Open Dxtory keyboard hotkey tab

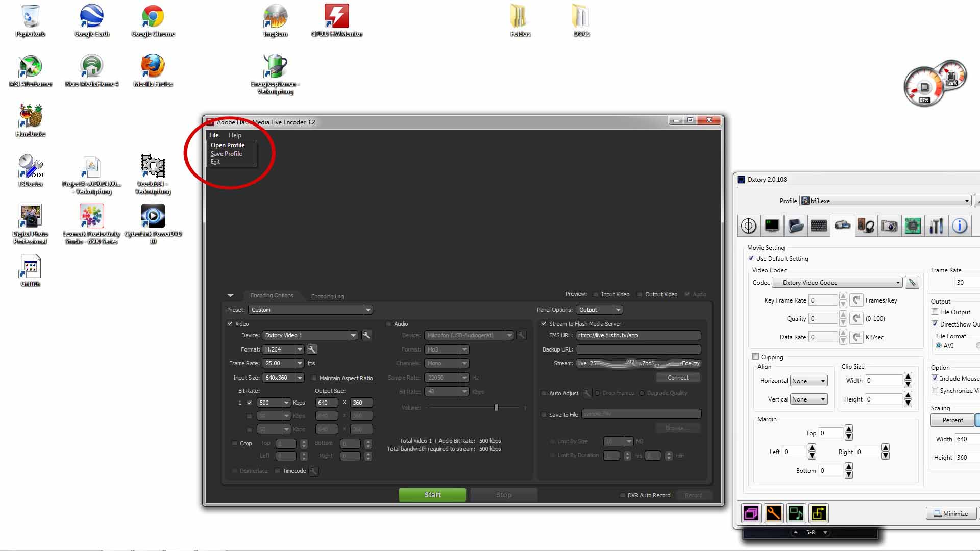(819, 226)
